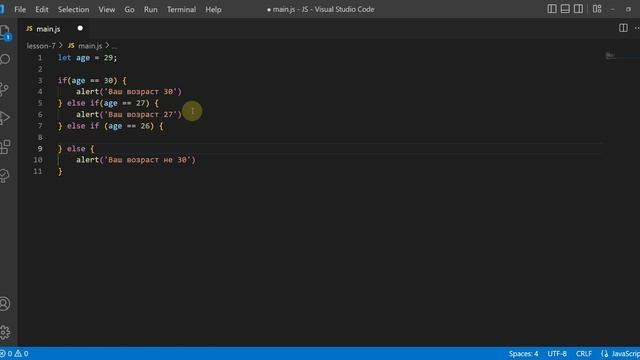Change encoding via UTF-8 status
The height and width of the screenshot is (360, 640).
point(557,353)
